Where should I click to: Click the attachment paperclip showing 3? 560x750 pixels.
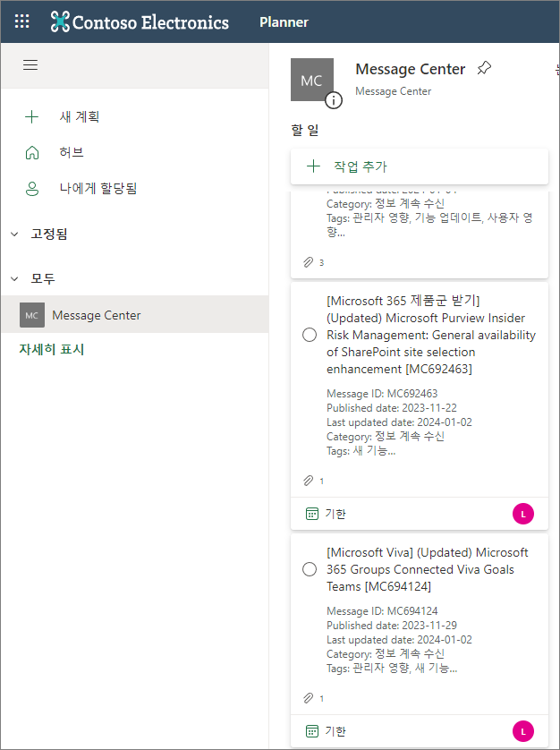click(309, 262)
